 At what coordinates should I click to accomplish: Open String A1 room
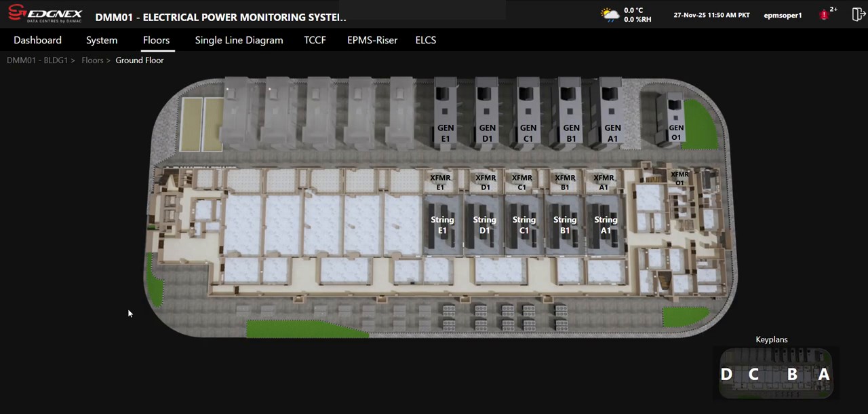point(606,225)
